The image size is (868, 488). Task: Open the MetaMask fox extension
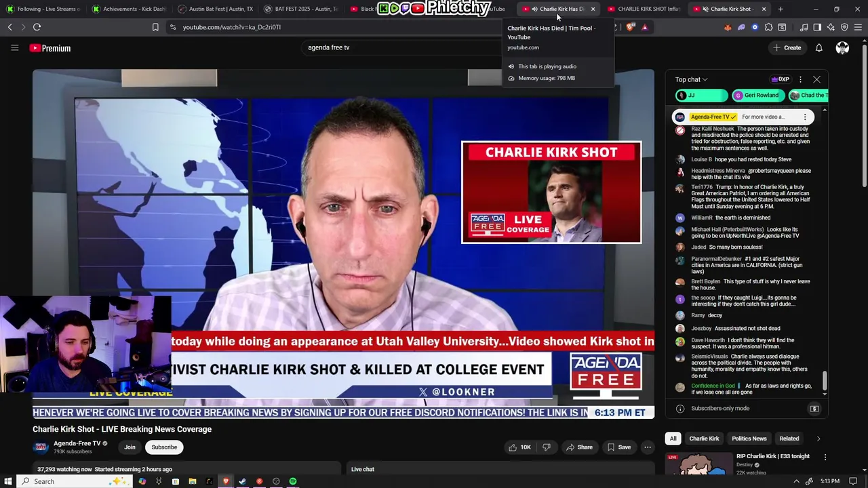(x=728, y=27)
